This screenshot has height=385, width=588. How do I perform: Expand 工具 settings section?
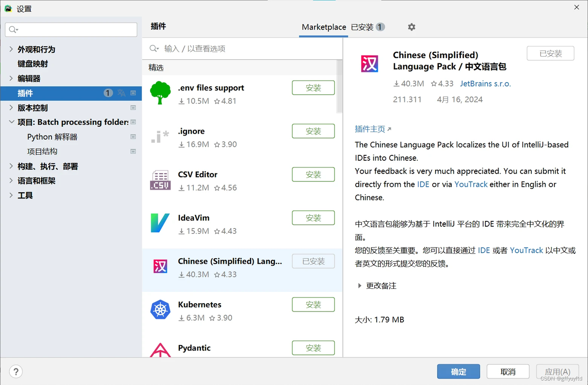(x=11, y=195)
